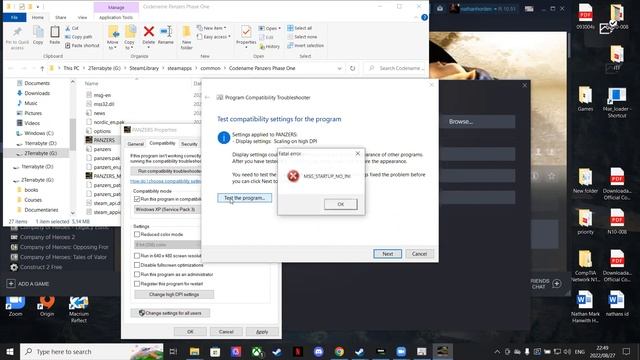Click ADD A GAME in Steam
This screenshot has height=360, width=640.
tap(29, 284)
